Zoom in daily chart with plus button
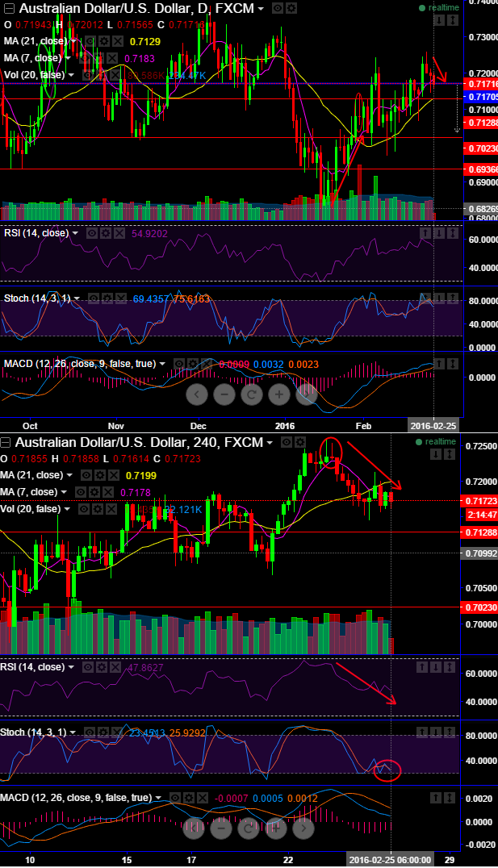The width and height of the screenshot is (498, 868). (279, 394)
